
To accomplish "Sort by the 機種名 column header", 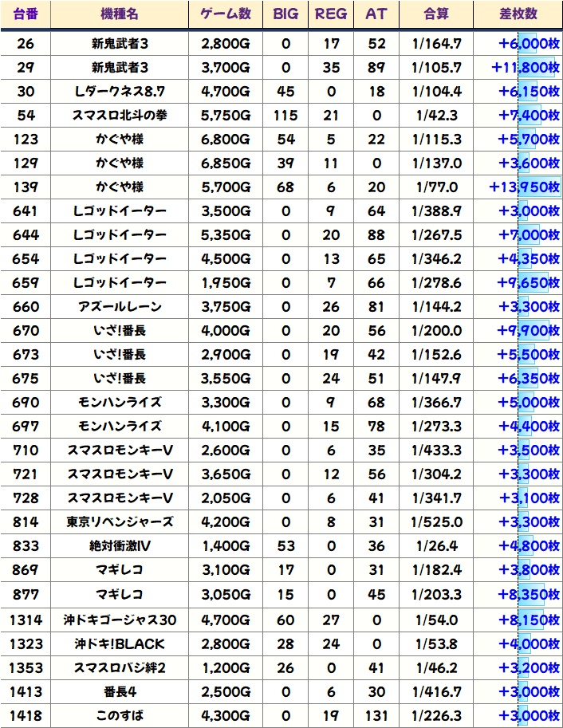I will [120, 14].
